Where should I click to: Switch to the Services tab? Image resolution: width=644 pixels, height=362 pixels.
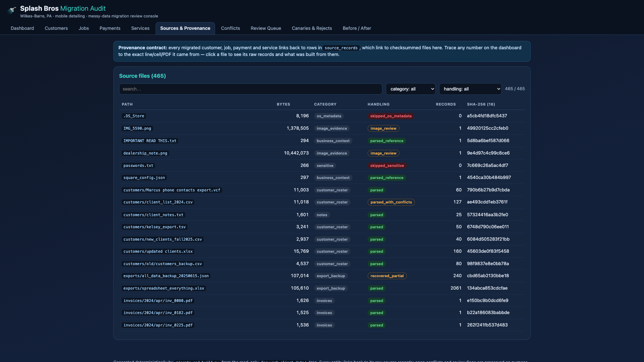pyautogui.click(x=140, y=28)
